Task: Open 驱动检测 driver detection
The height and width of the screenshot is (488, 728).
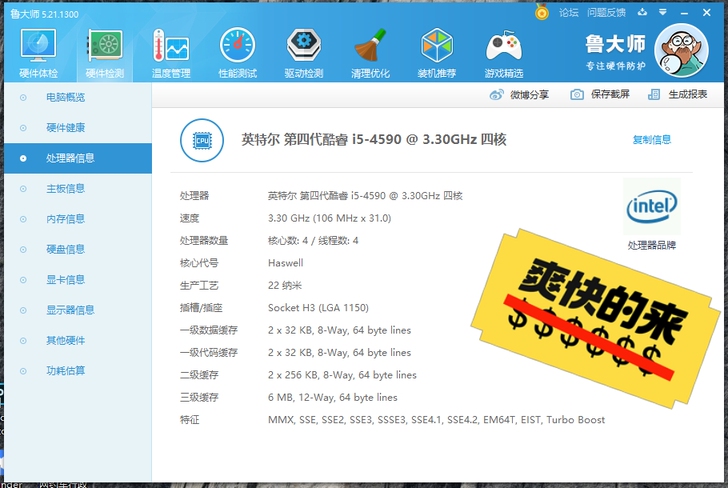Action: (304, 53)
